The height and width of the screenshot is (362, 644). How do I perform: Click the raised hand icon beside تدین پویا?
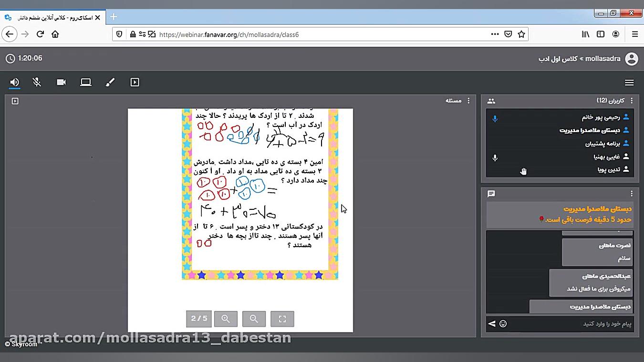pos(523,171)
